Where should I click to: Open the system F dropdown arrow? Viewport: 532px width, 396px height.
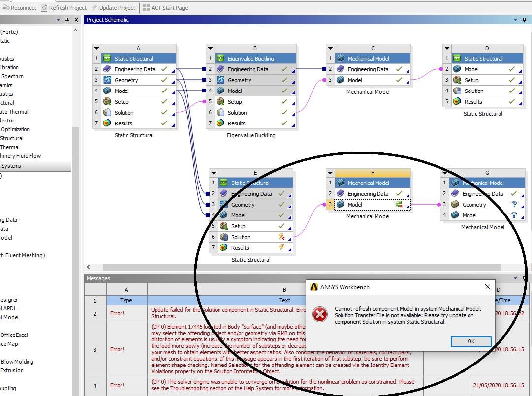330,173
